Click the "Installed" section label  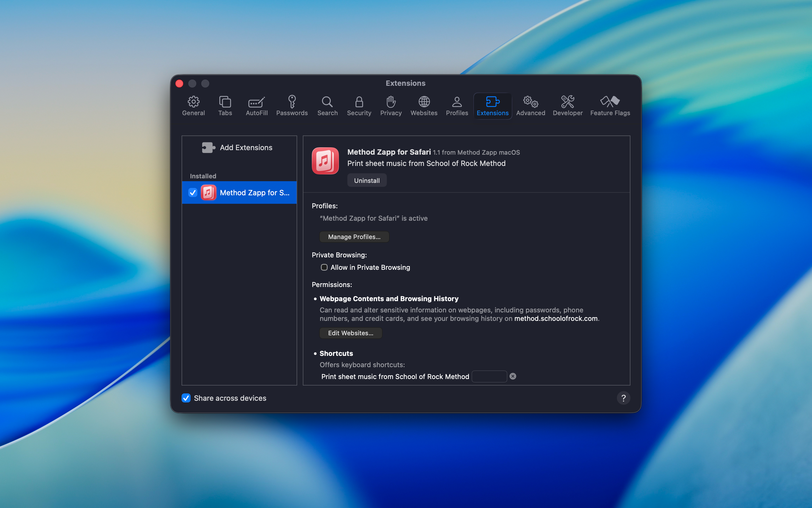(x=203, y=176)
